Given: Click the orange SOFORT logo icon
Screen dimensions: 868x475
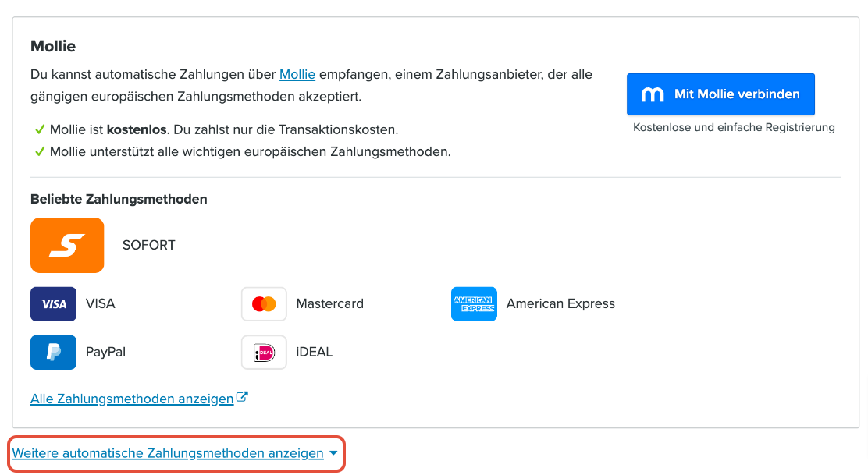Looking at the screenshot, I should [67, 245].
